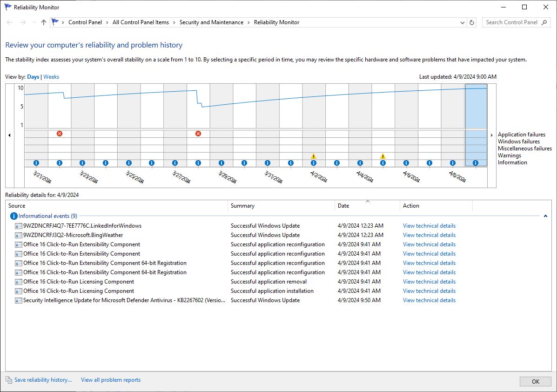Switch view to Weeks
Screen dimensions: 557x392
coord(51,76)
